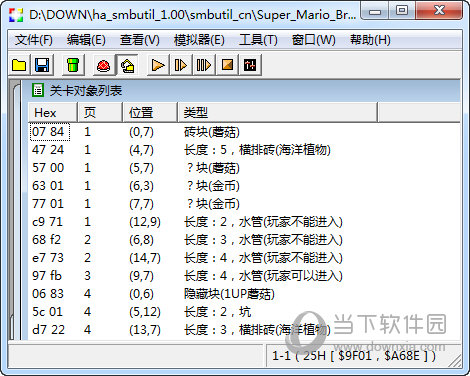
Task: Open emulator settings slider icon
Action: tap(250, 65)
